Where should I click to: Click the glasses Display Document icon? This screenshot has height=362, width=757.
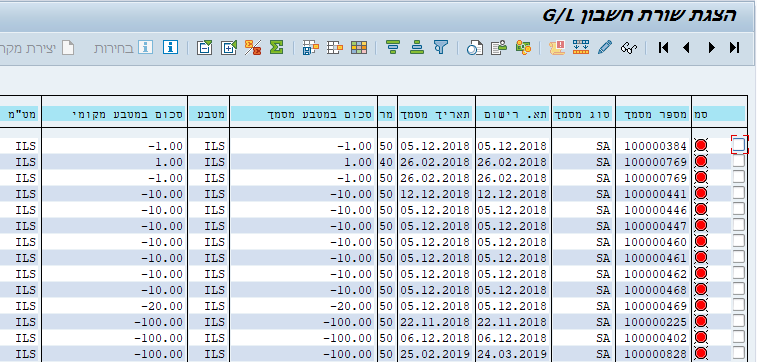629,47
